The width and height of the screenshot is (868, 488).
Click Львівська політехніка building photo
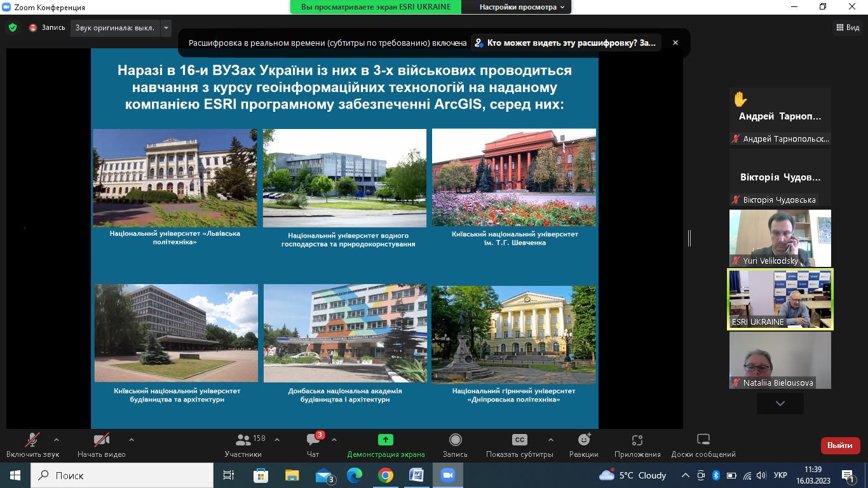(x=175, y=178)
